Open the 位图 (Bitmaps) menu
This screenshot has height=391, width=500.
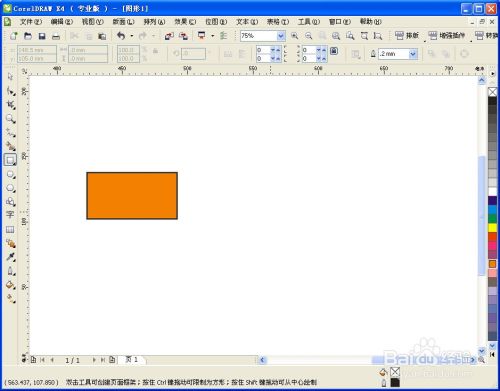pos(216,22)
